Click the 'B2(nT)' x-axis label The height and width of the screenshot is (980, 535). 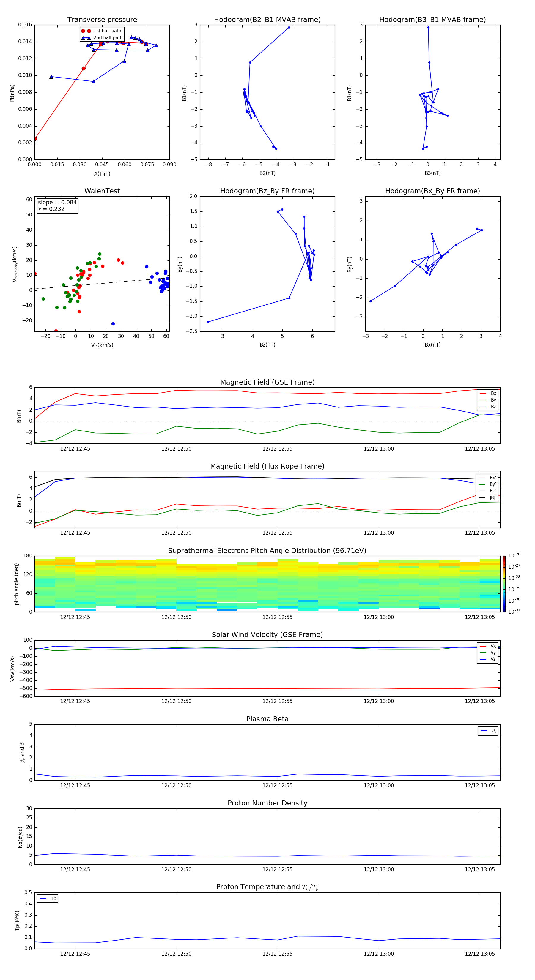267,173
